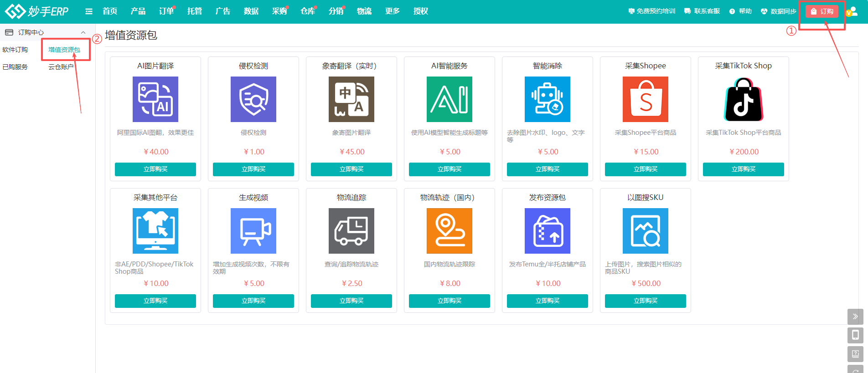
Task: Open the 数据 menu
Action: [x=251, y=11]
